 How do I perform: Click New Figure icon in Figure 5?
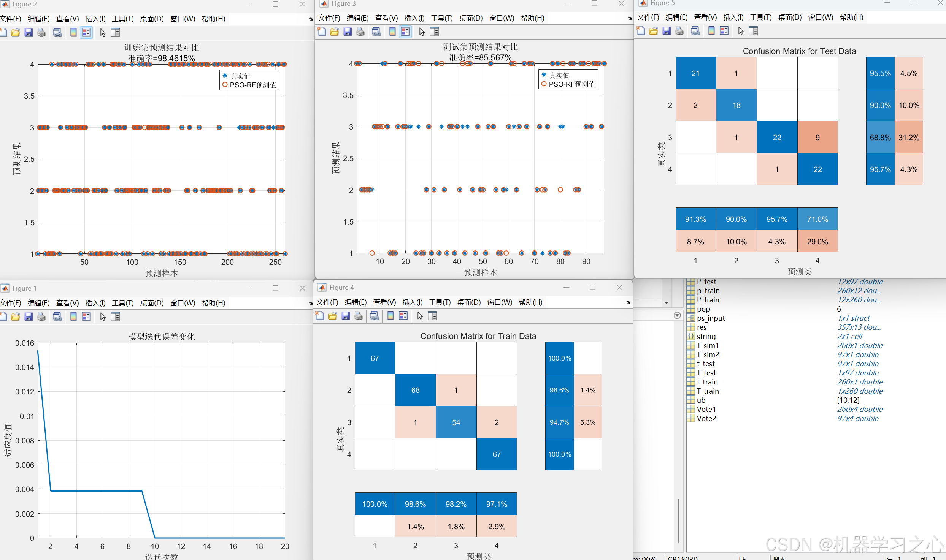click(x=641, y=31)
